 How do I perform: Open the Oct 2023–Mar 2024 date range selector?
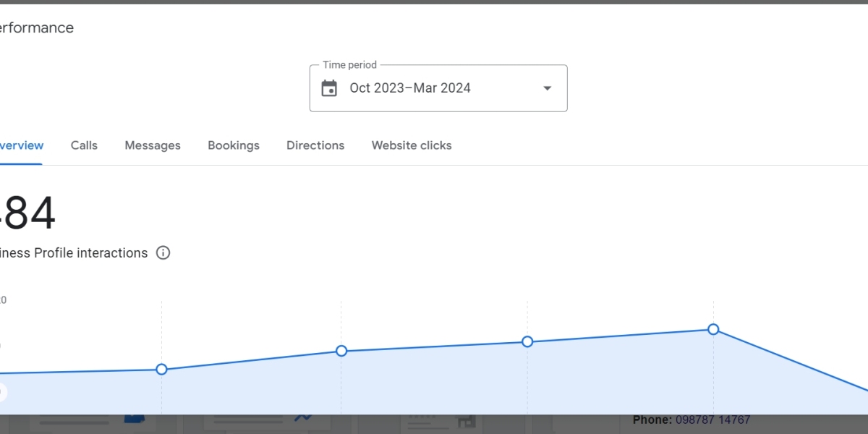pyautogui.click(x=410, y=88)
